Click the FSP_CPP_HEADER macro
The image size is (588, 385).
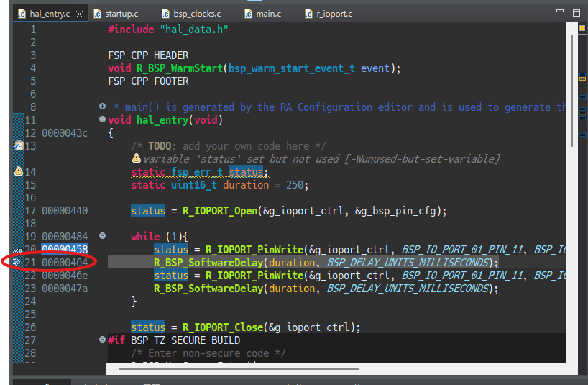coord(148,55)
